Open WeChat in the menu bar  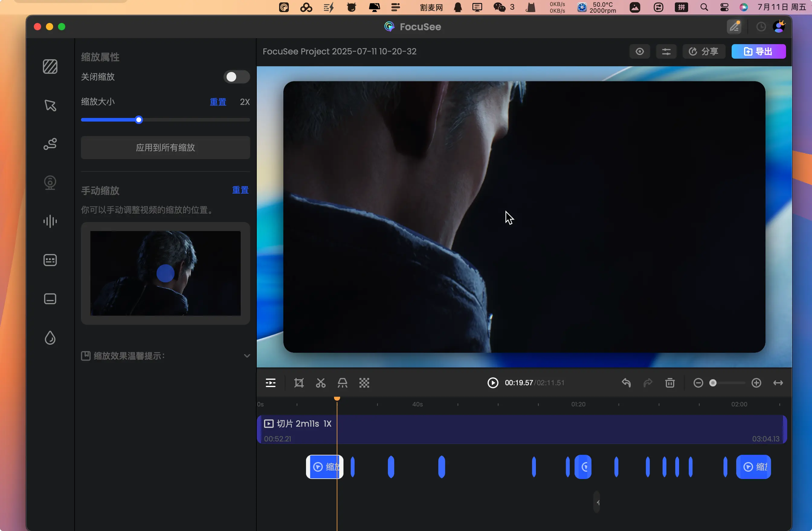click(499, 7)
